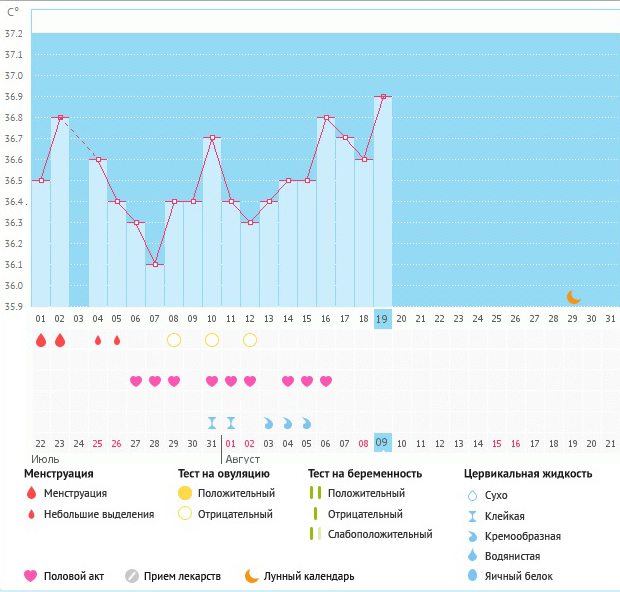
Task: Click the intercourse heart icon on cycle day 16
Action: pos(326,381)
